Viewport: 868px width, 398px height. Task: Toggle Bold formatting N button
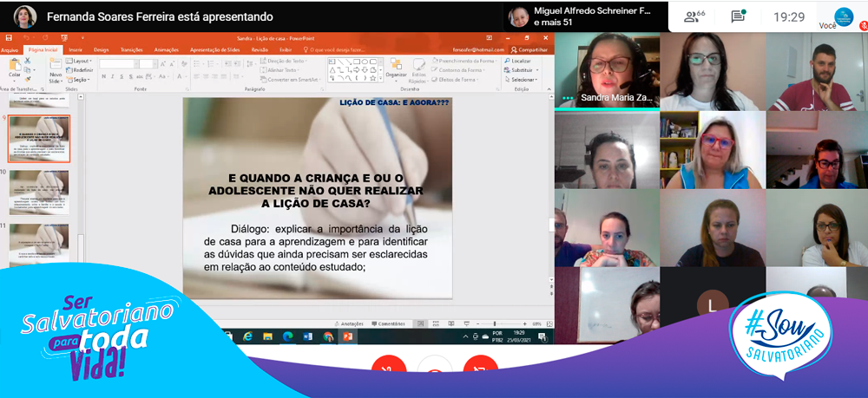(x=103, y=76)
